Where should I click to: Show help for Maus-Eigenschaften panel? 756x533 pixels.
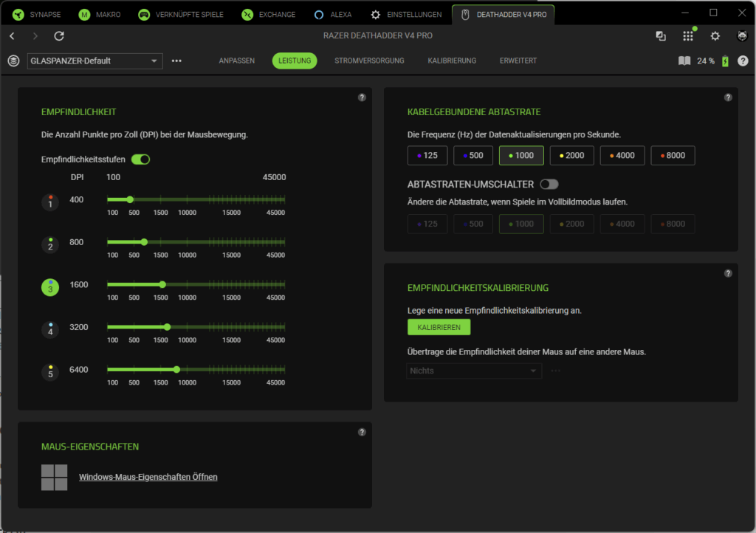(362, 433)
